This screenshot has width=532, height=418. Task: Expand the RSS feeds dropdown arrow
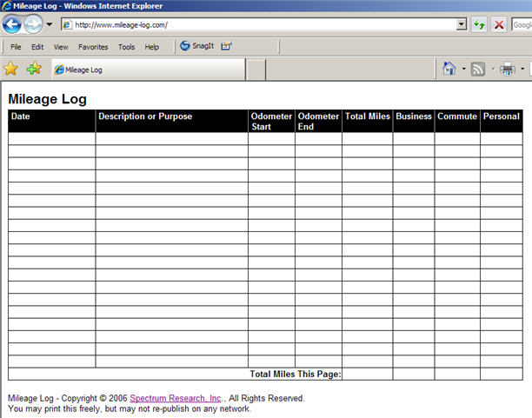pos(493,69)
